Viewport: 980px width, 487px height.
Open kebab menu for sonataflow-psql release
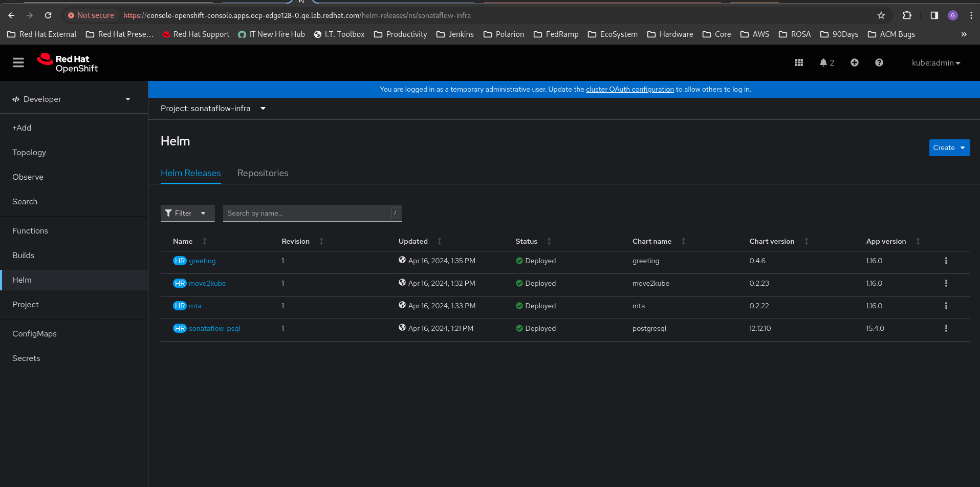(x=946, y=328)
